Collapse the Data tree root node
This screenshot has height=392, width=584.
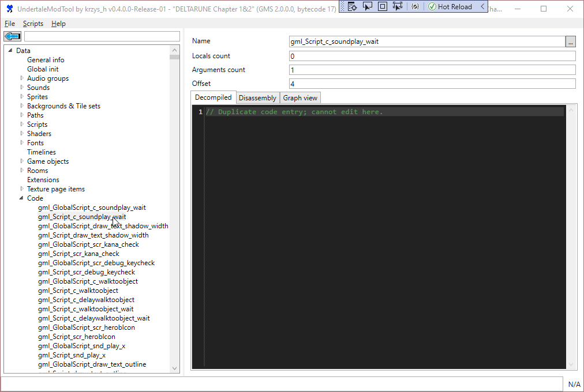10,50
